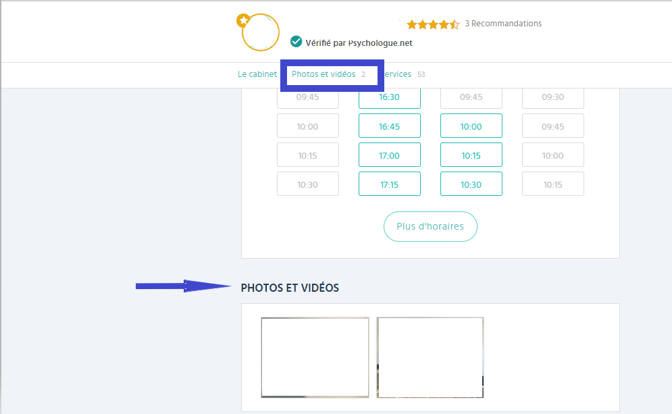Screen dimensions: 672x414
Task: Click greyed 09:45 above teal 10:00
Action: tap(471, 97)
